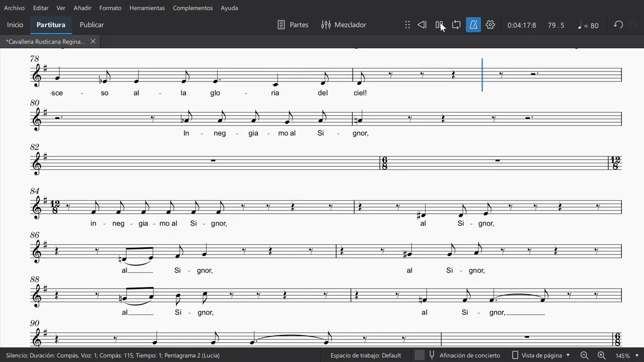Click Espacio de trabajo: Default
644x362 pixels.
click(x=366, y=355)
